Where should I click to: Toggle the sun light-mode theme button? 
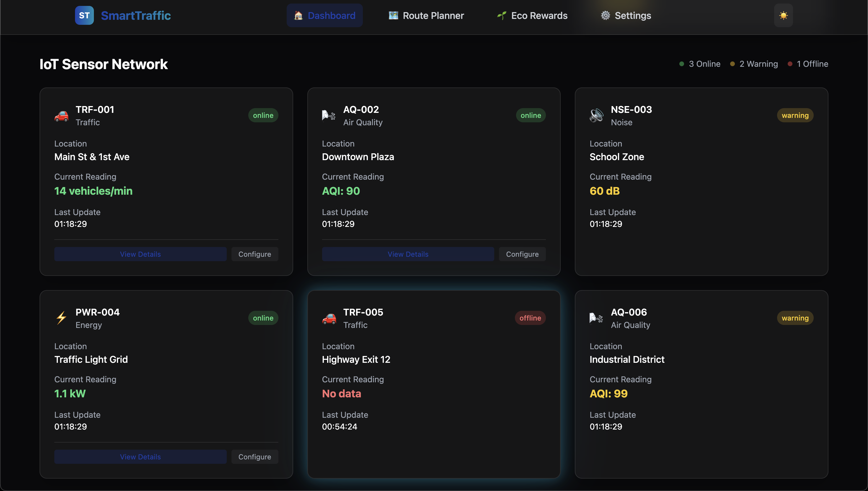[x=783, y=16]
